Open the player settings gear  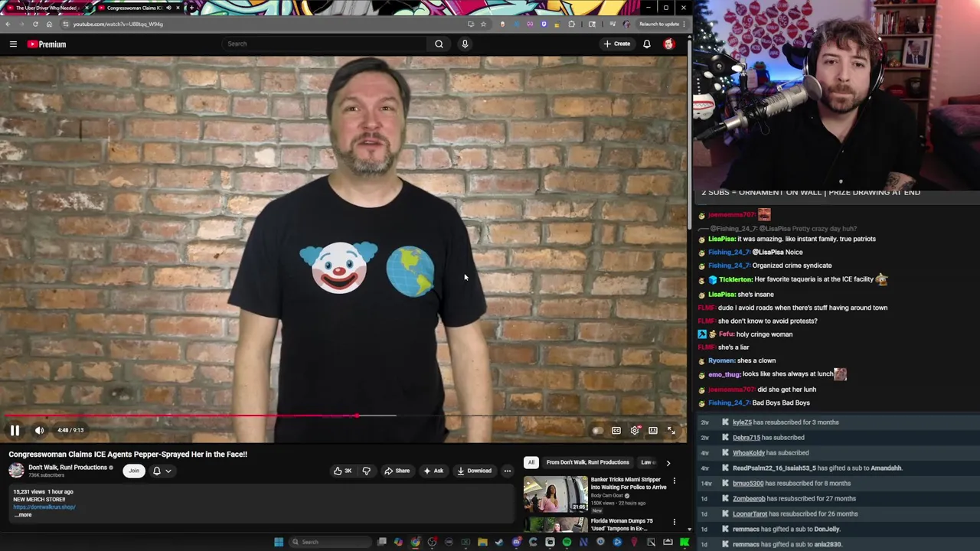point(635,431)
